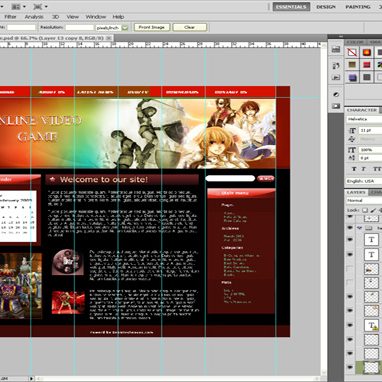Click the font size icon in Character panel

352,130
